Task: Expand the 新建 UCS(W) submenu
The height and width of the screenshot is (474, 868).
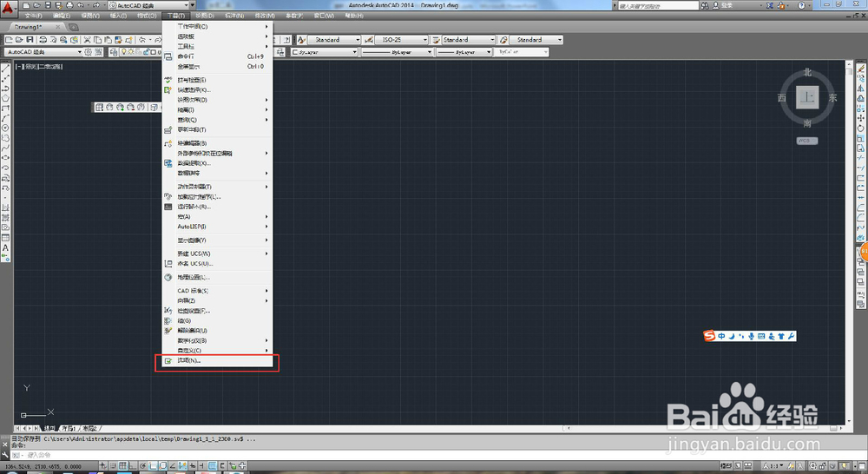Action: pyautogui.click(x=218, y=253)
